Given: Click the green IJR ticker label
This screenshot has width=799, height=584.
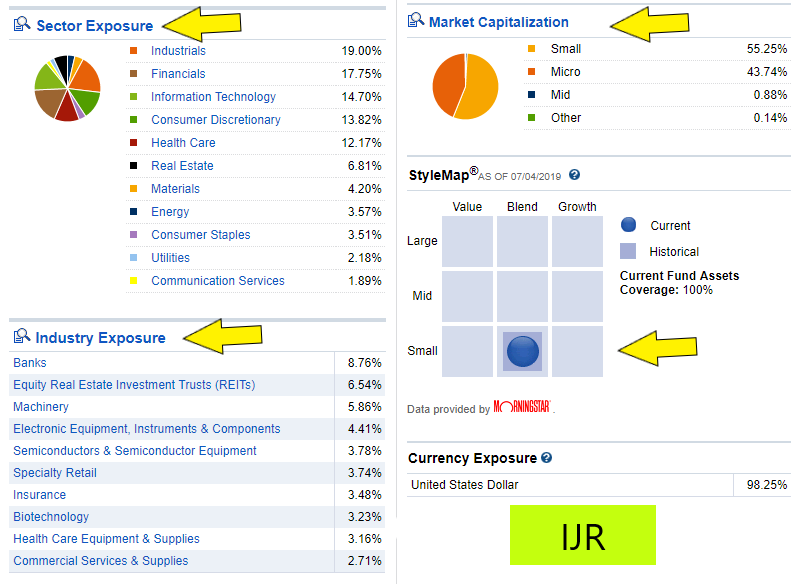Looking at the screenshot, I should point(582,535).
